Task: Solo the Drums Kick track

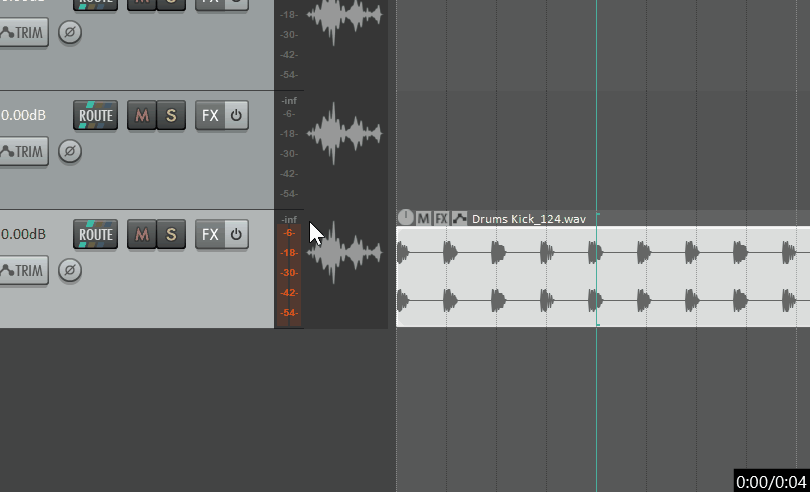Action: [x=171, y=235]
